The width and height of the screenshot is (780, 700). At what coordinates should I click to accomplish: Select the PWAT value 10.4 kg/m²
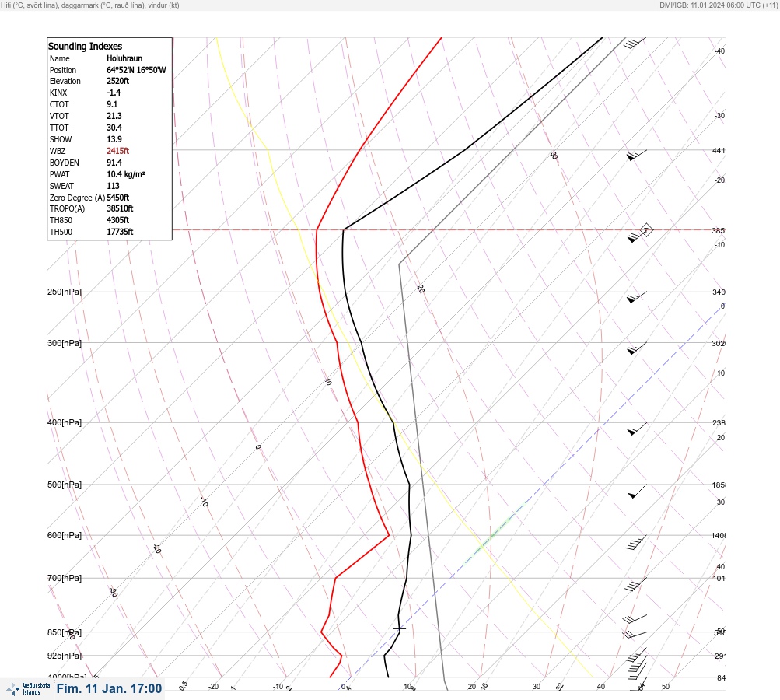coord(126,174)
